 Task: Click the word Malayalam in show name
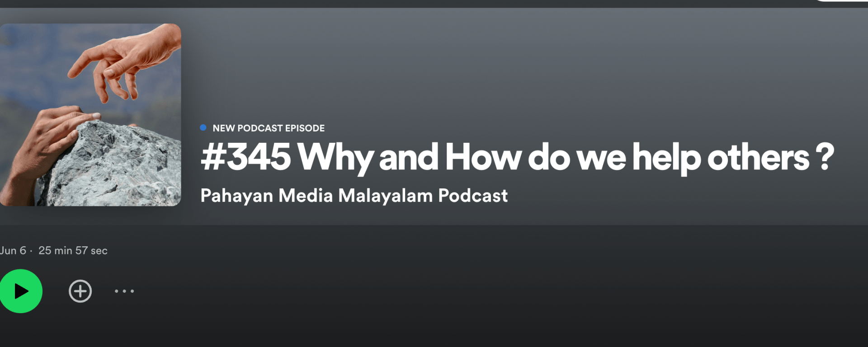point(385,196)
